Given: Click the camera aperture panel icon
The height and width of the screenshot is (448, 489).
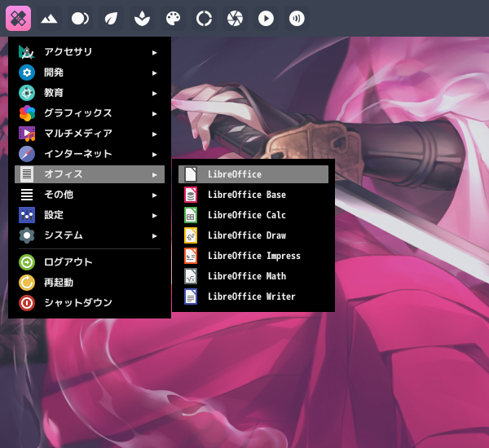Looking at the screenshot, I should coord(235,19).
